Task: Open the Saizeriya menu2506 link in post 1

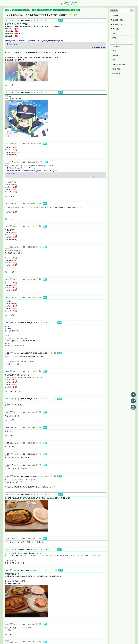Action: 35,41
